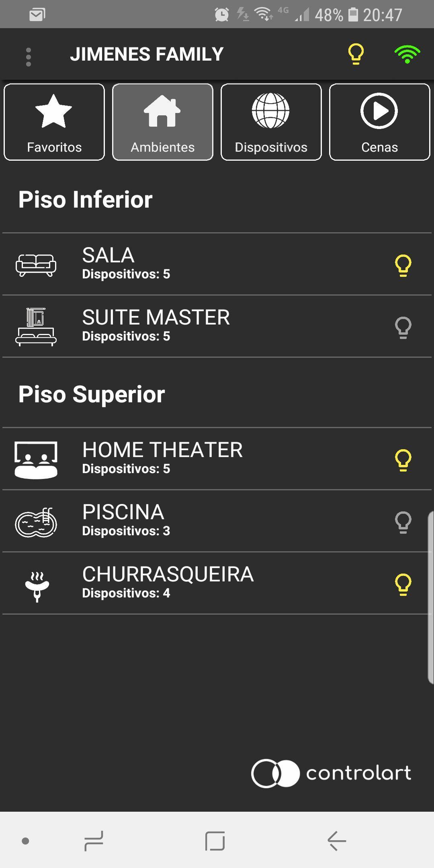Image resolution: width=434 pixels, height=868 pixels.
Task: Tap the CHURRASQUEIRA grill icon
Action: point(37,587)
